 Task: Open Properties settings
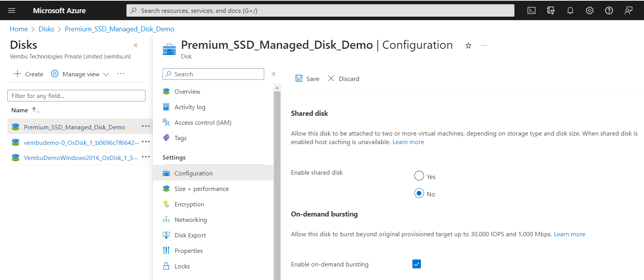[213, 251]
